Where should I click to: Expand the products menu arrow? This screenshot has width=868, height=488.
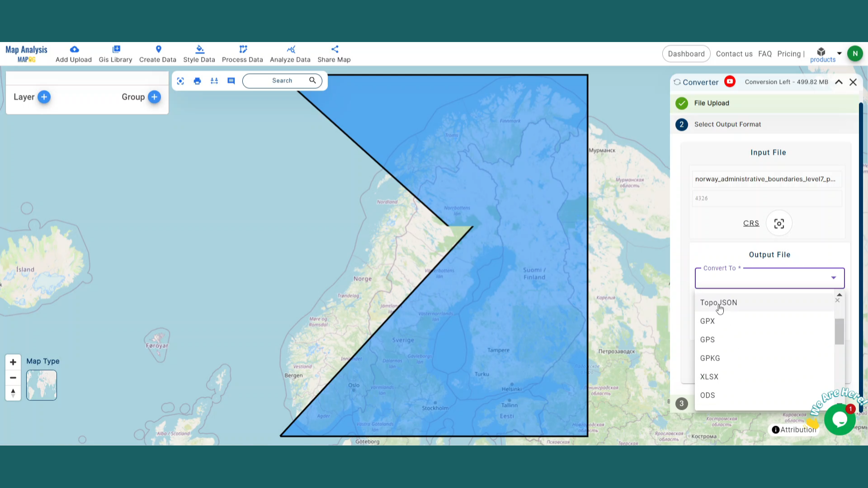click(840, 53)
